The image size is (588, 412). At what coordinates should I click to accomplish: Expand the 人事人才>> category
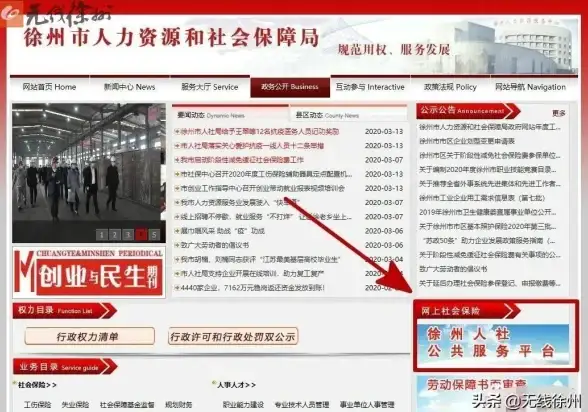coord(237,385)
